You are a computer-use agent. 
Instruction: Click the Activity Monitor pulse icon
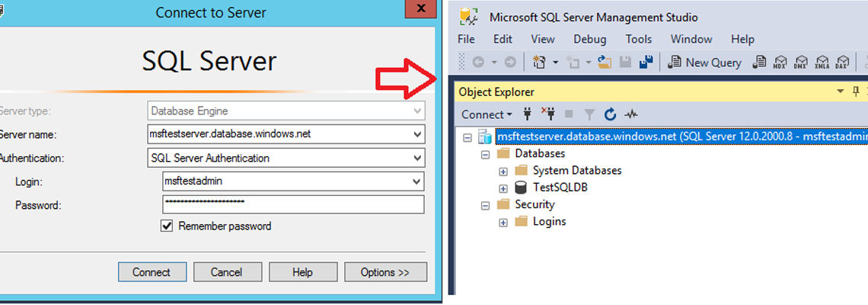[631, 115]
